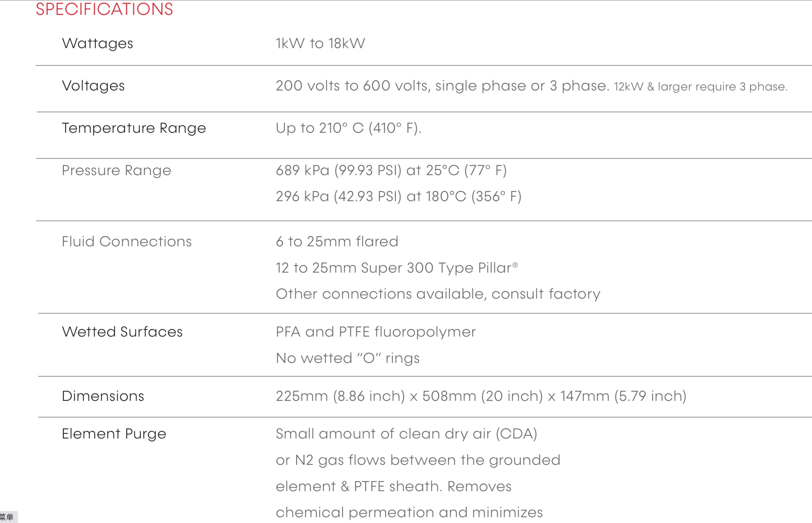812x523 pixels.
Task: Select the Temperature Range label
Action: point(134,128)
